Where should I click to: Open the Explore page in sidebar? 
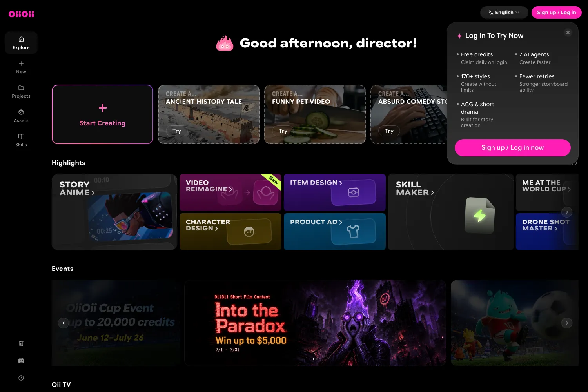pos(21,43)
